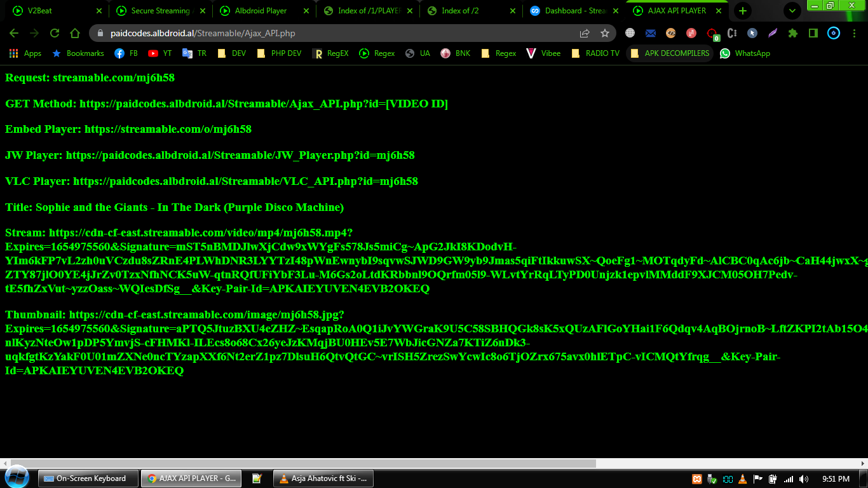Viewport: 868px width, 488px height.
Task: Open the Extensions puzzle-piece menu
Action: pyautogui.click(x=793, y=33)
